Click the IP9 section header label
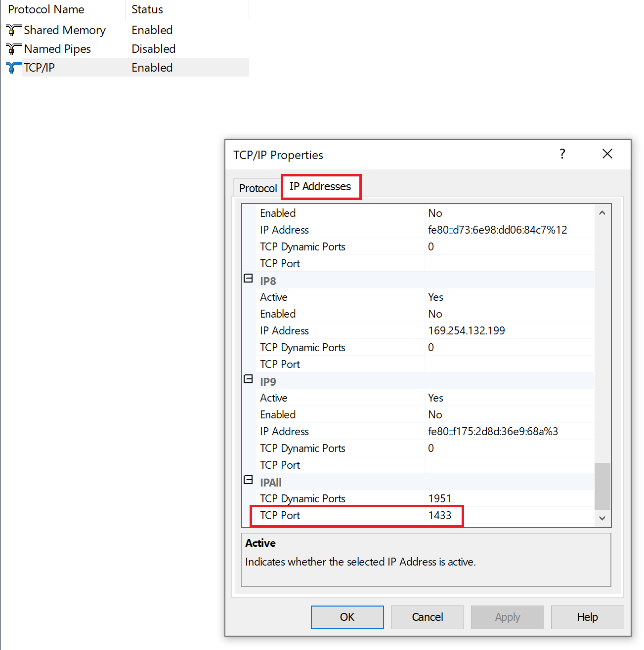 click(268, 382)
